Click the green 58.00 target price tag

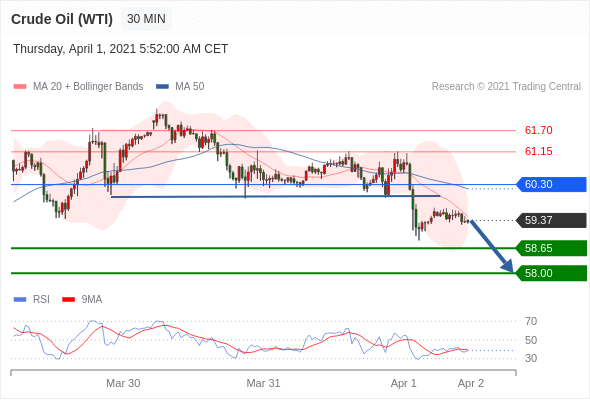click(552, 273)
